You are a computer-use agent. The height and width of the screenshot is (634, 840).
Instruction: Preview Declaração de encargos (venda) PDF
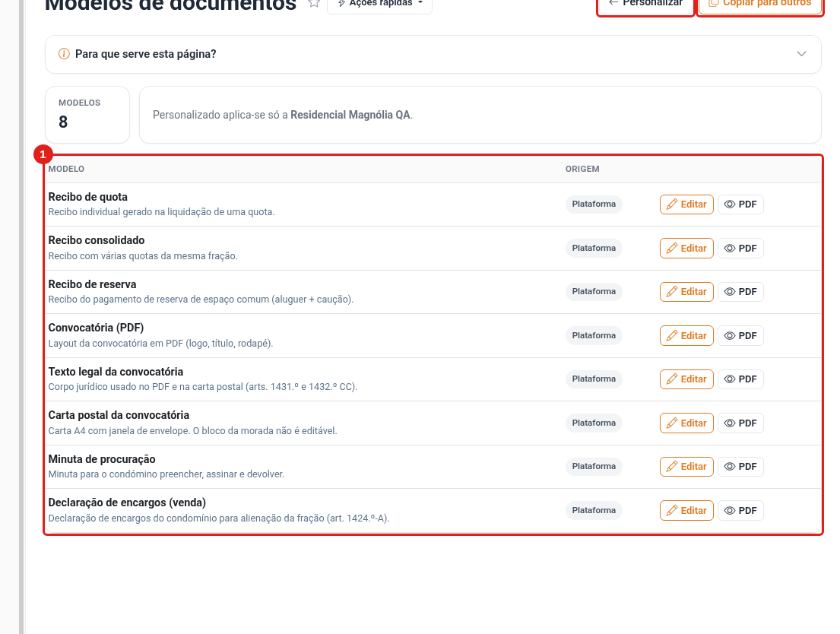pyautogui.click(x=740, y=510)
